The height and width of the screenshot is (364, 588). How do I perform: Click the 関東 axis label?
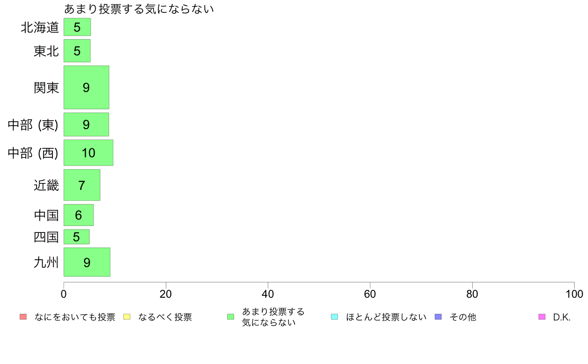[46, 88]
